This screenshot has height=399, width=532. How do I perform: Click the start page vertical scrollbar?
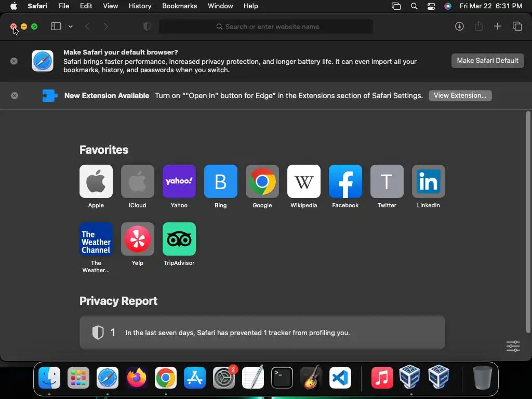528,222
